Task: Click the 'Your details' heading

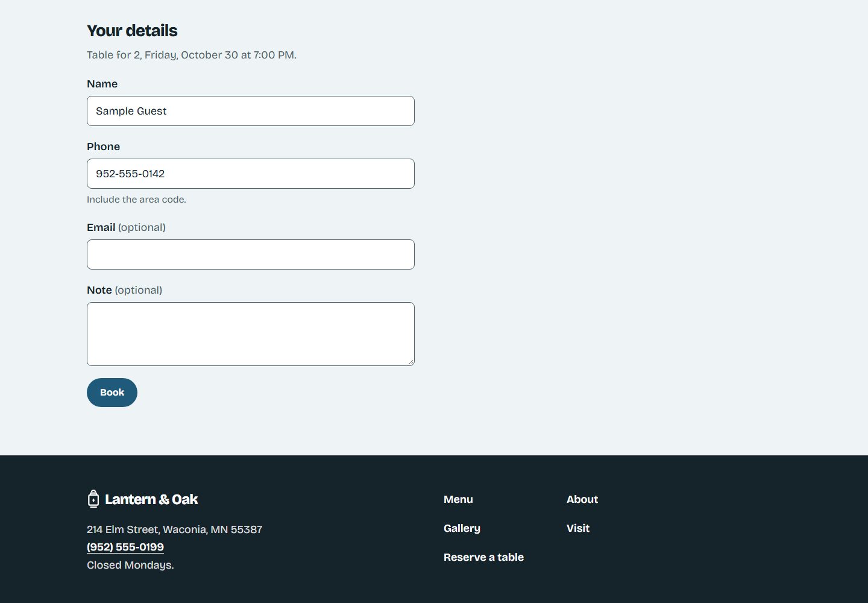Action: click(x=132, y=31)
